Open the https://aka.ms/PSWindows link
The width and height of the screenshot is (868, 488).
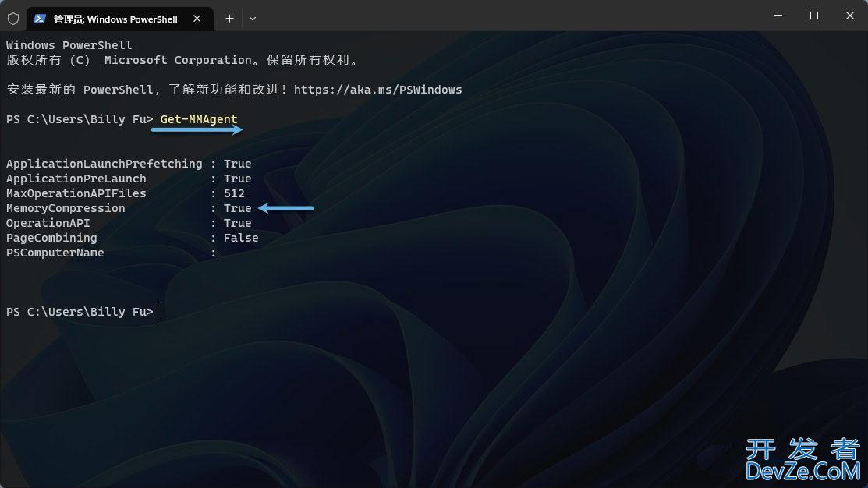[x=377, y=90]
